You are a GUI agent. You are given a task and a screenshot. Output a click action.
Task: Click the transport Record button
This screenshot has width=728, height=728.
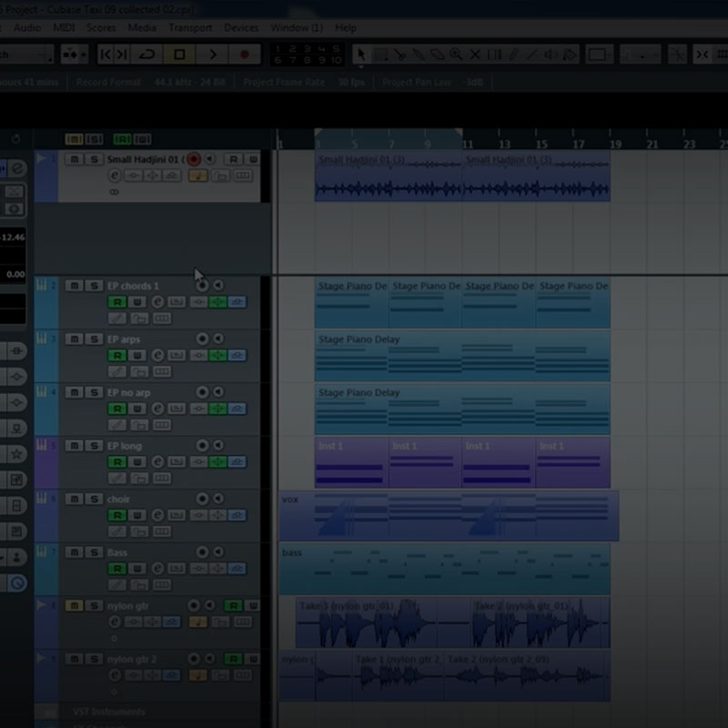245,55
